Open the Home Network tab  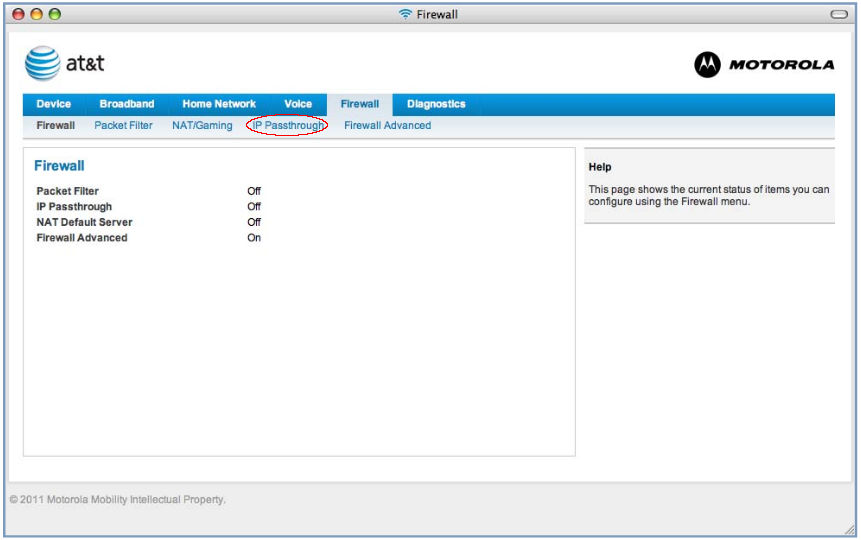click(219, 104)
